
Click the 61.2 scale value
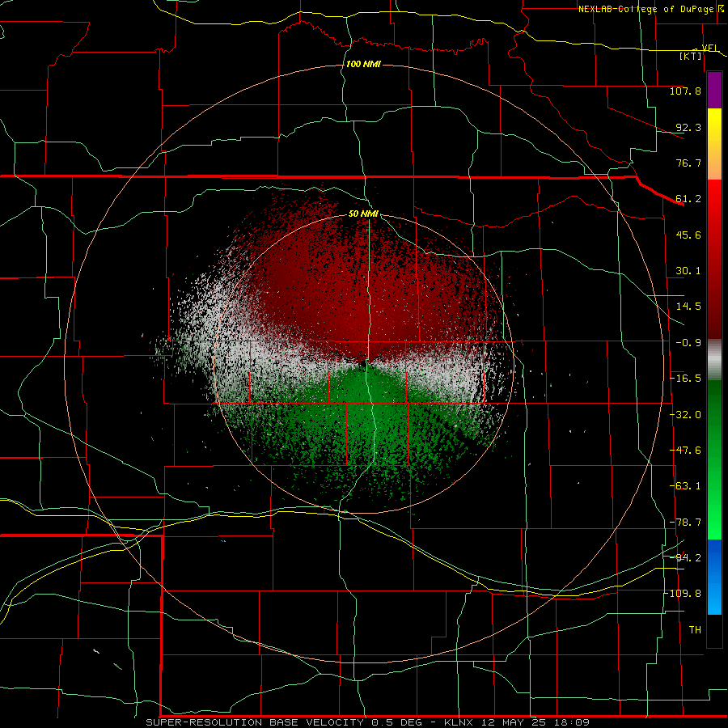tap(688, 199)
